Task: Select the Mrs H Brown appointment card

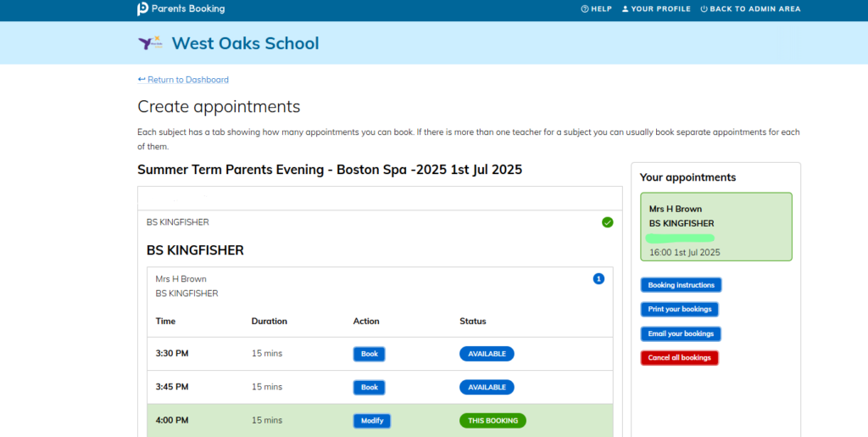Action: click(715, 227)
